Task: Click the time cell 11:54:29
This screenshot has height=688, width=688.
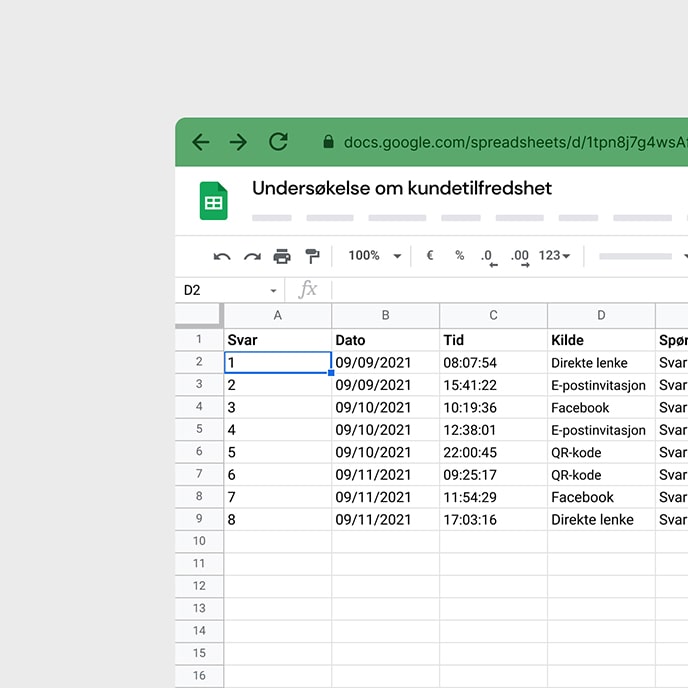Action: [x=494, y=497]
